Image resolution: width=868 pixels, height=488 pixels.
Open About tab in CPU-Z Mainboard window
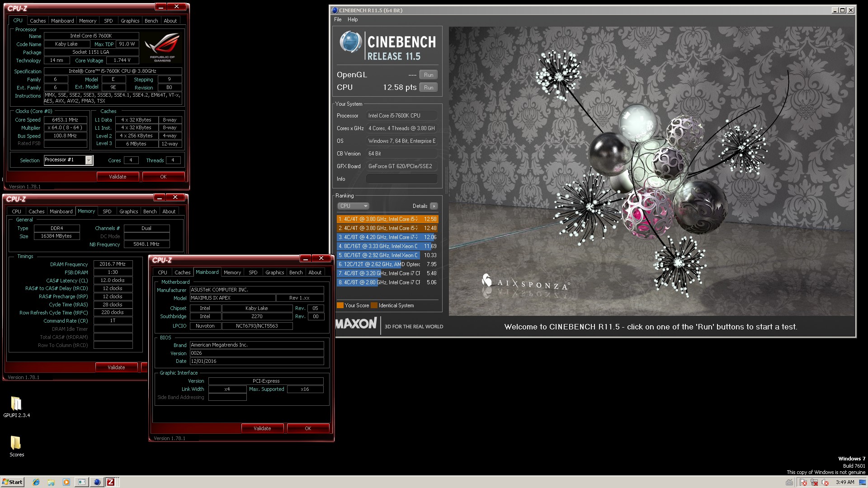click(x=315, y=272)
